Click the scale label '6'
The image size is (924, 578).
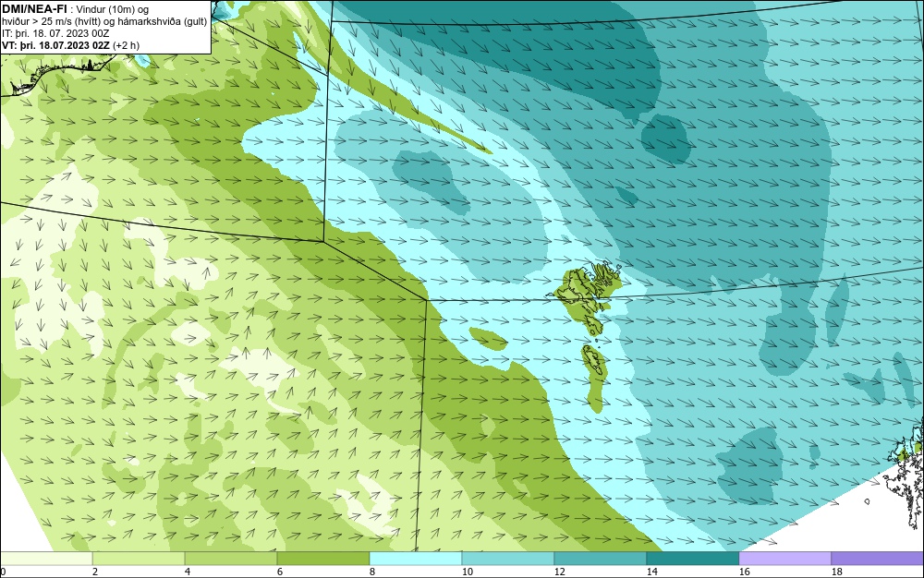pos(279,572)
